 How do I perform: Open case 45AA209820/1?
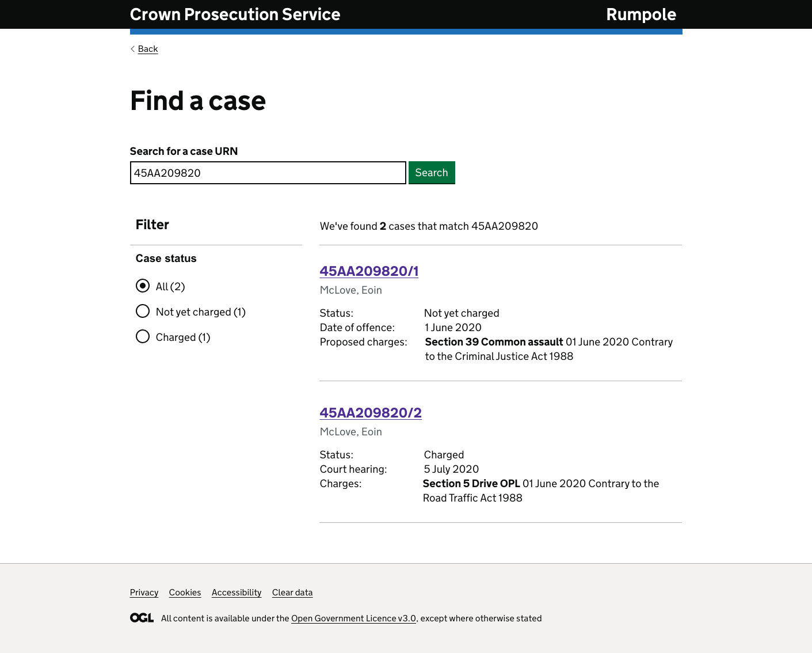coord(369,271)
